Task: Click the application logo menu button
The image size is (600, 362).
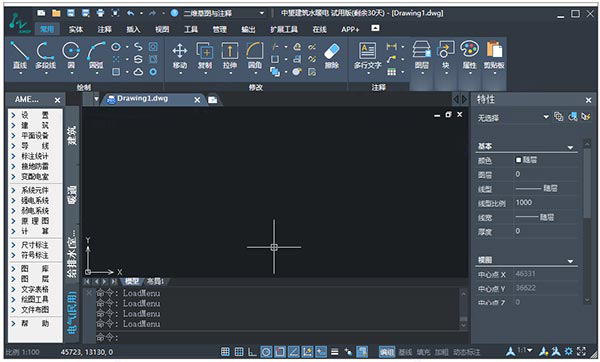Action: click(20, 24)
